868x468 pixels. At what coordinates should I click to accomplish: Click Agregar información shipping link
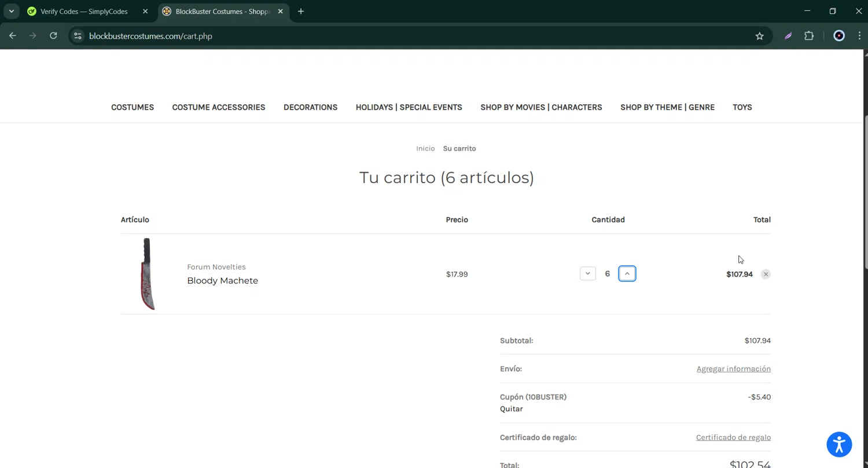[733, 368]
